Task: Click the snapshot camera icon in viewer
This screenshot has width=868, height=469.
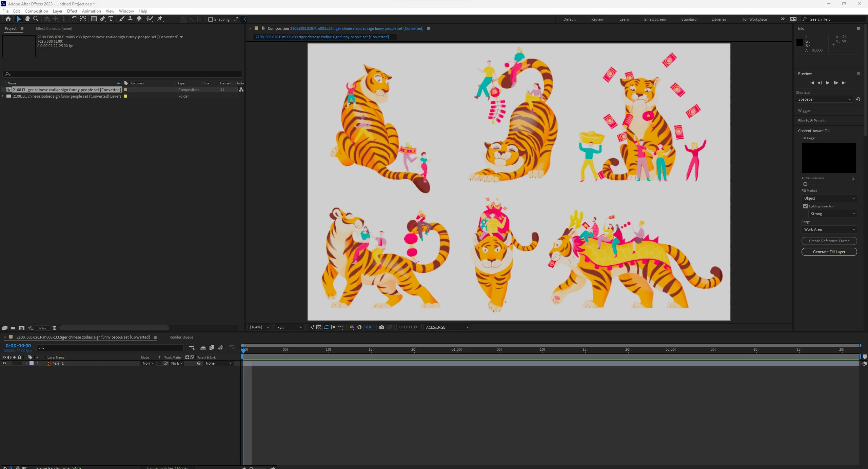Action: coord(381,327)
